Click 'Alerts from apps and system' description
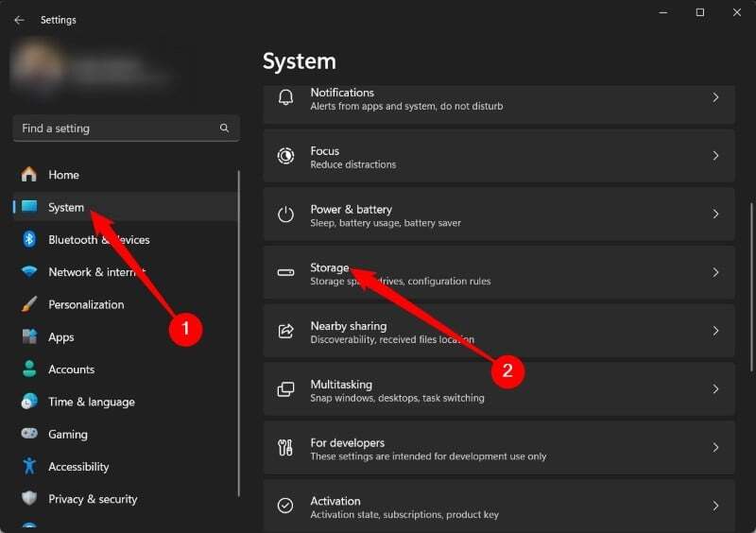 tap(407, 106)
